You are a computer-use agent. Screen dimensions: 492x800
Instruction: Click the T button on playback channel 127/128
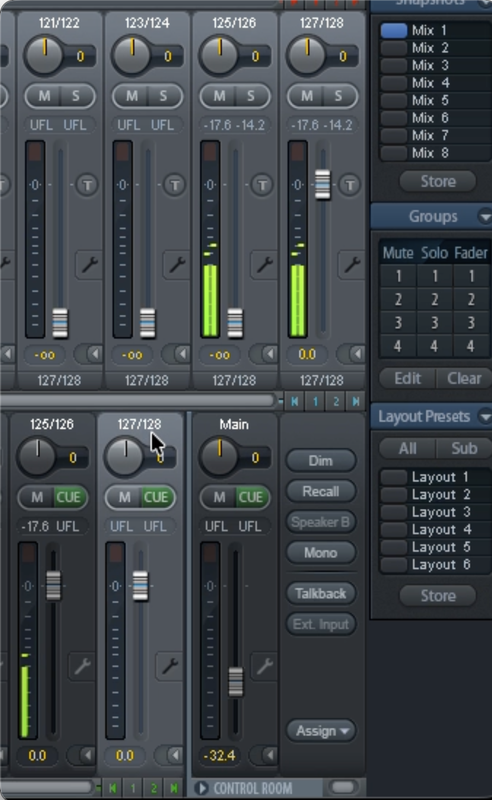tap(350, 185)
